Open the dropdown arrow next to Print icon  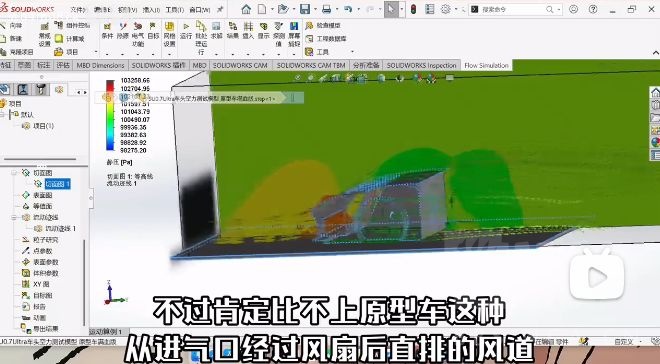(x=336, y=9)
